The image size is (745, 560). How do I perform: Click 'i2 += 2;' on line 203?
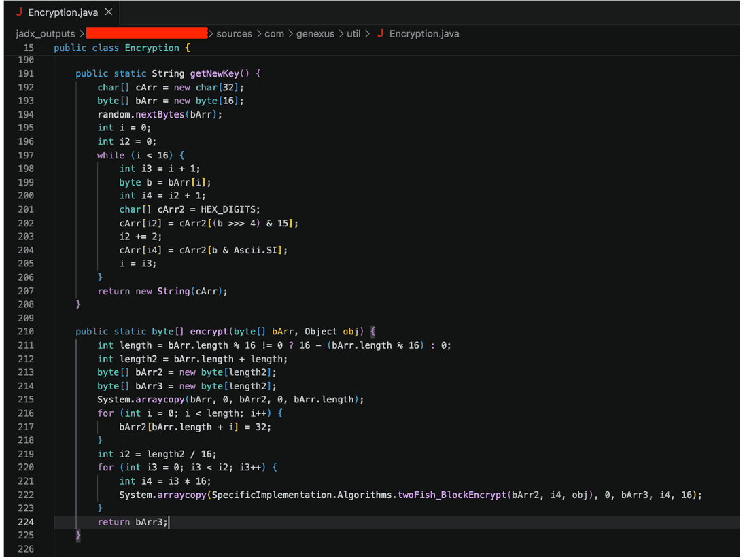coord(141,237)
